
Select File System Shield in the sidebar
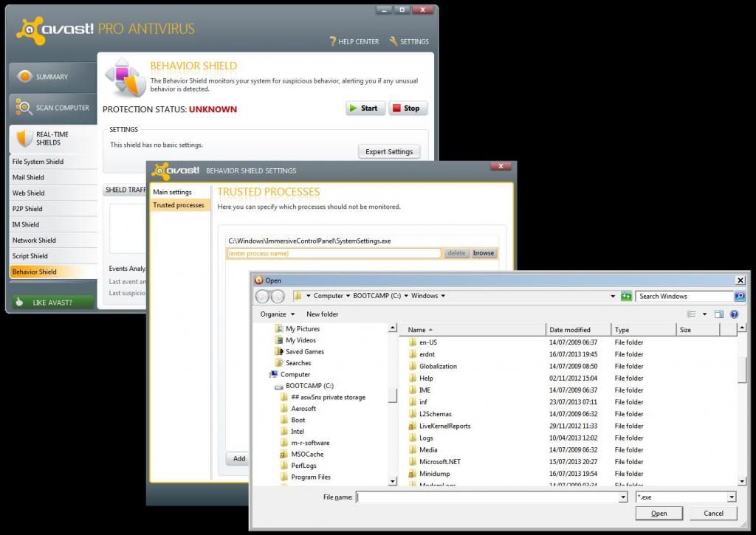pos(53,162)
